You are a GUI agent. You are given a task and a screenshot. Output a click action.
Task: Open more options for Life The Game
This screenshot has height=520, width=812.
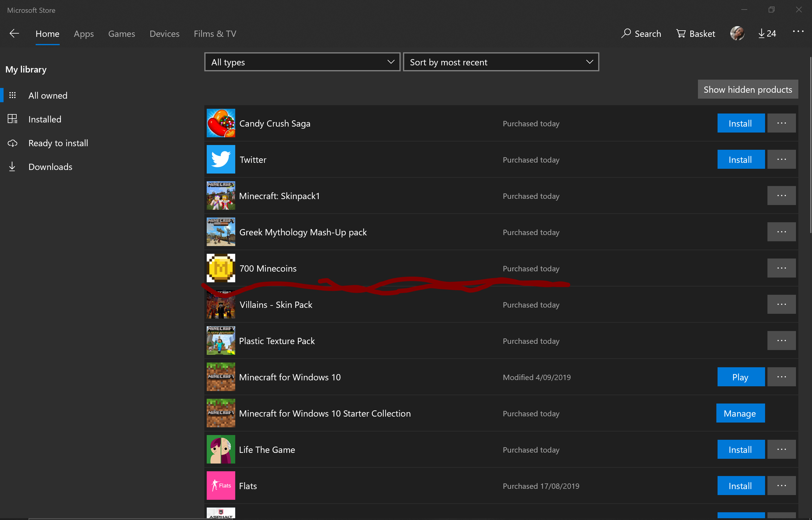781,449
